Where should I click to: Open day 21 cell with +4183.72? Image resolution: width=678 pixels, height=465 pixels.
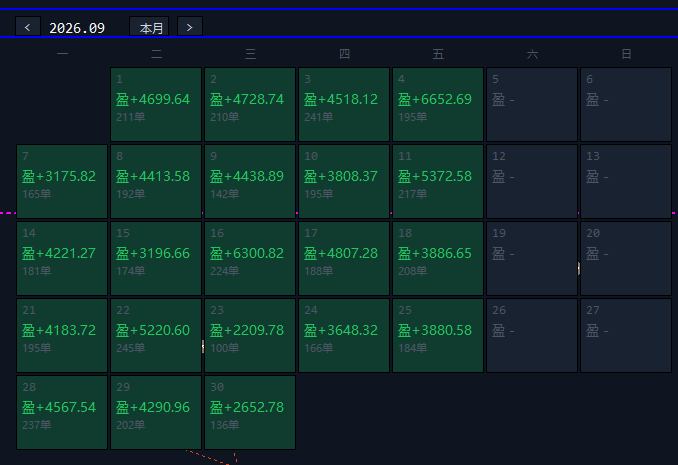click(62, 335)
